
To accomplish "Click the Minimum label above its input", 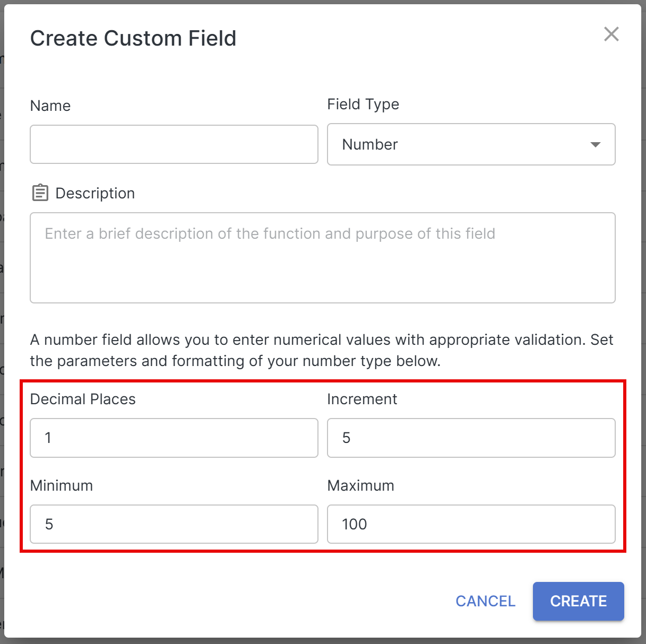I will tap(62, 485).
